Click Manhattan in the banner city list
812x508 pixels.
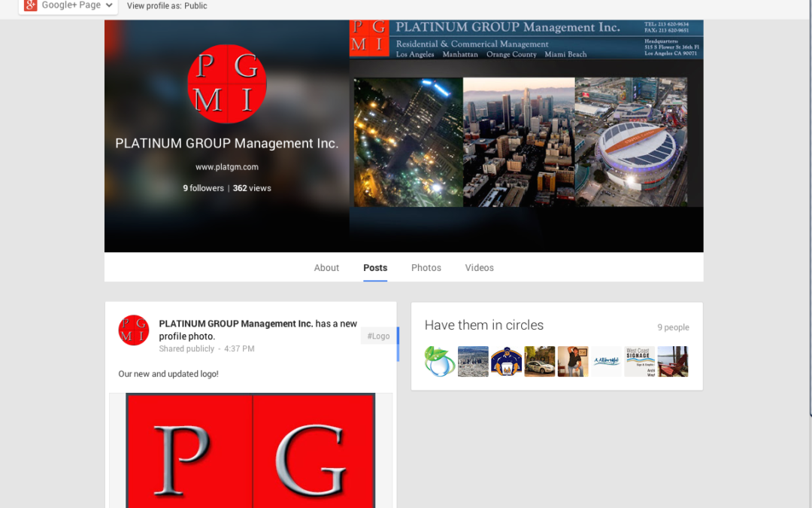point(460,54)
